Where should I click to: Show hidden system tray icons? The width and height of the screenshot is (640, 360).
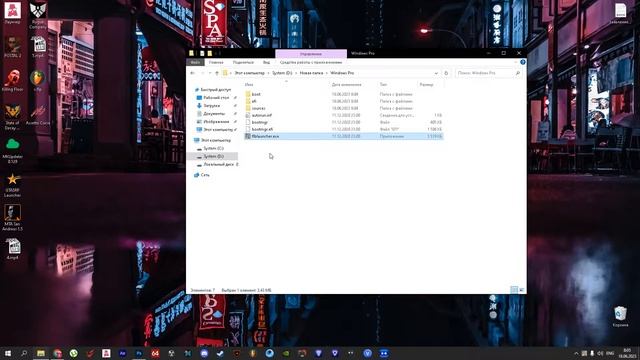click(x=576, y=353)
